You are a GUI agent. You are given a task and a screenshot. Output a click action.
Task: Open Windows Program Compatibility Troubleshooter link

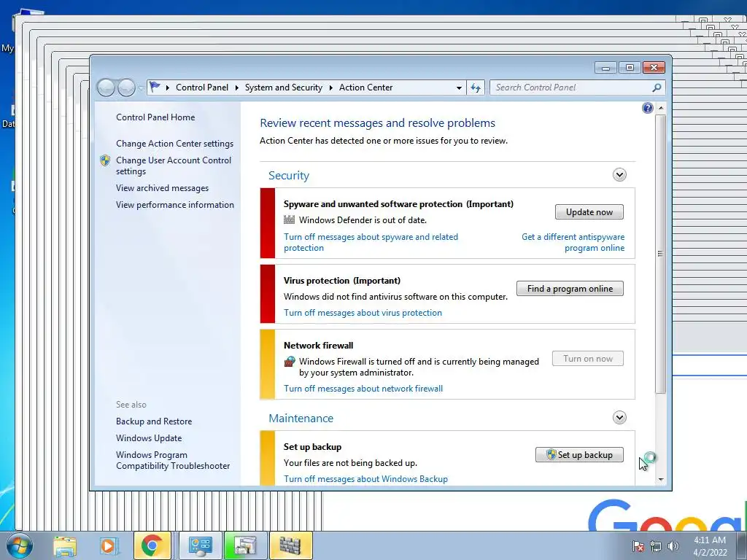click(x=172, y=461)
